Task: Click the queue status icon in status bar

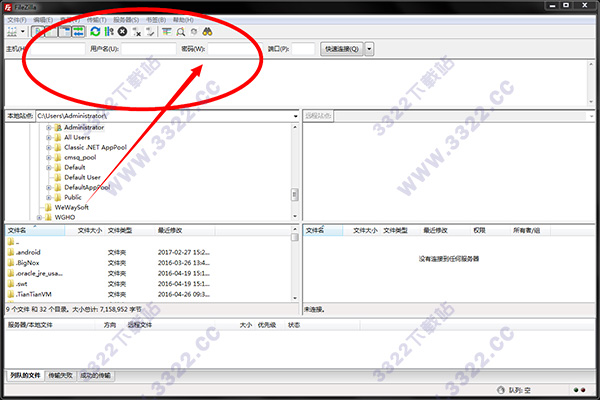Action: tap(501, 390)
